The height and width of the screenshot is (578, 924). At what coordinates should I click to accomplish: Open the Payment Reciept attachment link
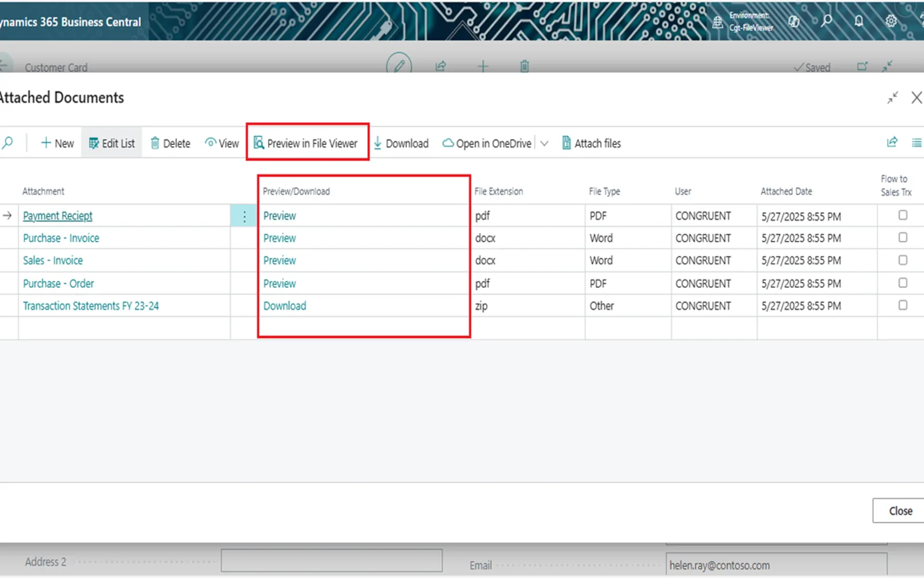tap(58, 216)
